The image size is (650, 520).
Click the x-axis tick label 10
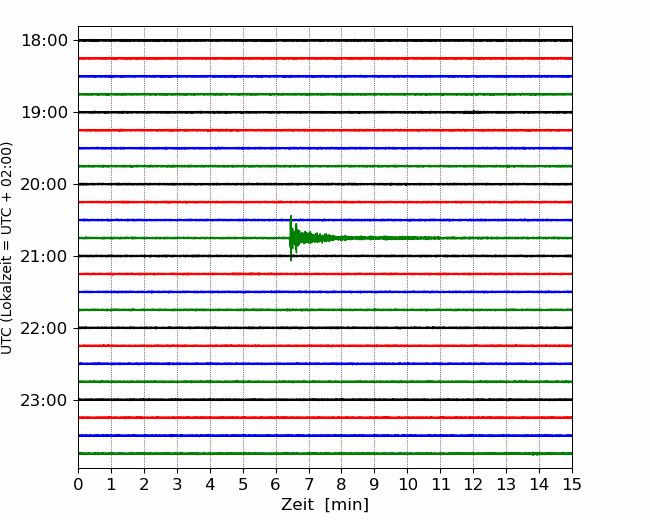click(x=407, y=484)
